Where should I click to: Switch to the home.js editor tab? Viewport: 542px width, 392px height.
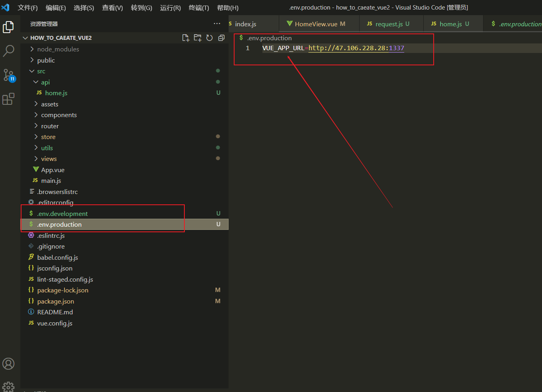(x=453, y=24)
